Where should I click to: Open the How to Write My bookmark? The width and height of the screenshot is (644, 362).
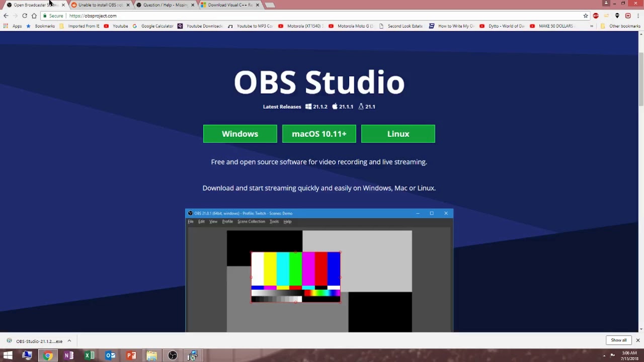(452, 26)
